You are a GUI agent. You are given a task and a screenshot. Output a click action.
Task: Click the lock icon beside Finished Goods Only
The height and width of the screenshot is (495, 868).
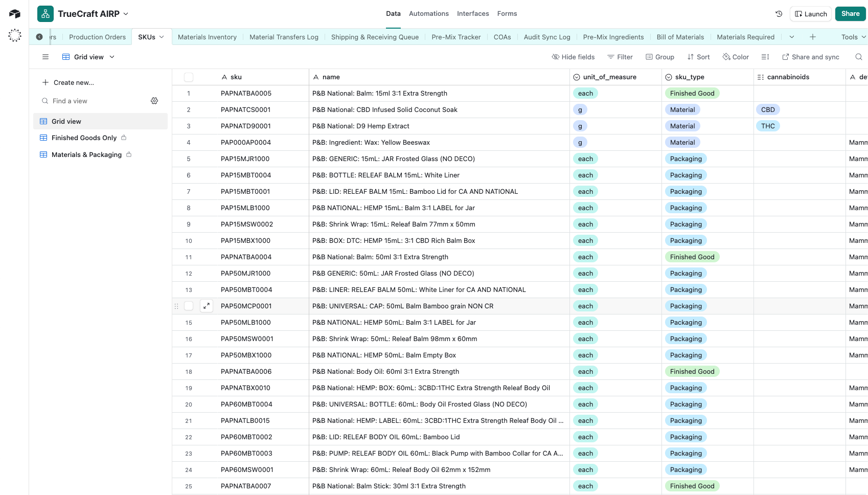[x=124, y=138]
